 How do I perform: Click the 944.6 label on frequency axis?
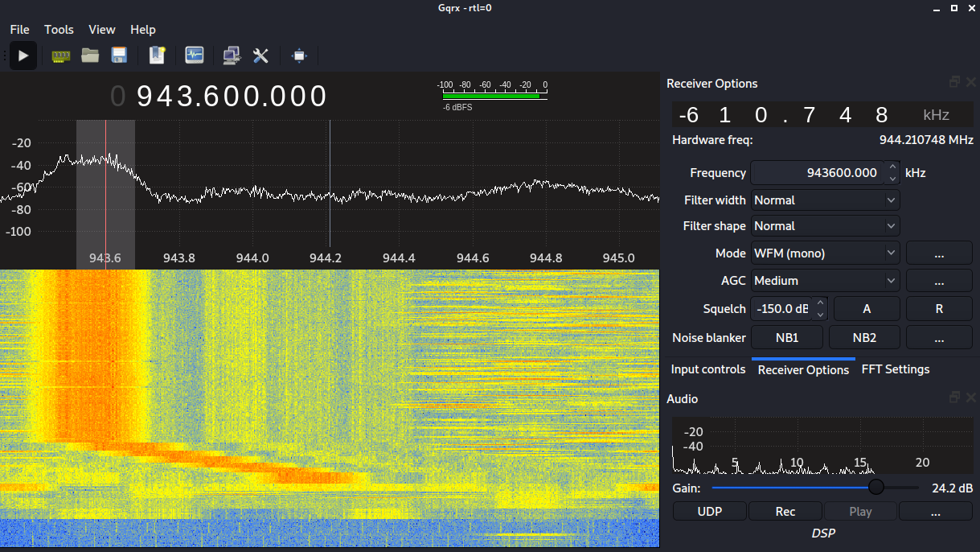point(473,258)
